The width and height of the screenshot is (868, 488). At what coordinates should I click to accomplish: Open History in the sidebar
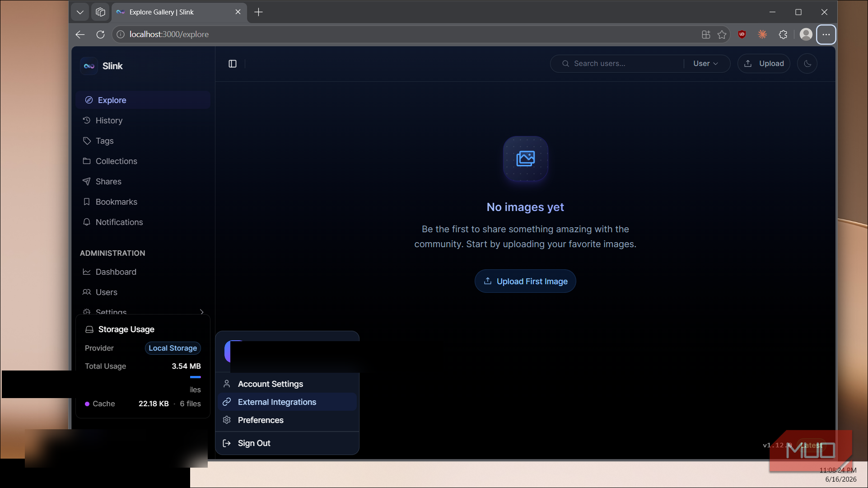143,120
